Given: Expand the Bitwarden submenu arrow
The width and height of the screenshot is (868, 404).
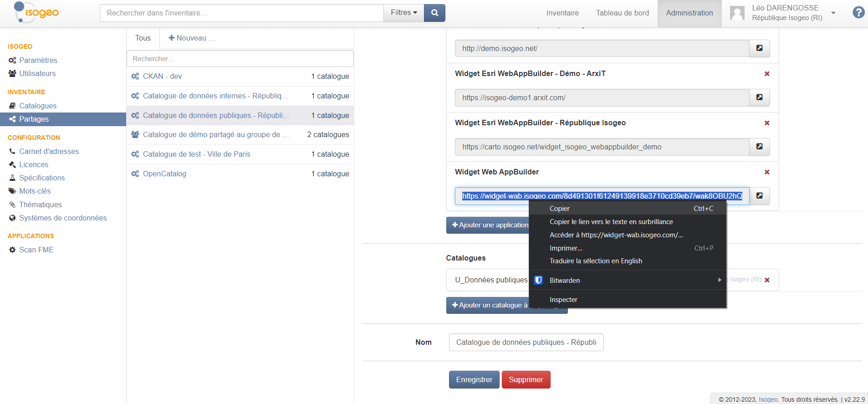Looking at the screenshot, I should [720, 280].
